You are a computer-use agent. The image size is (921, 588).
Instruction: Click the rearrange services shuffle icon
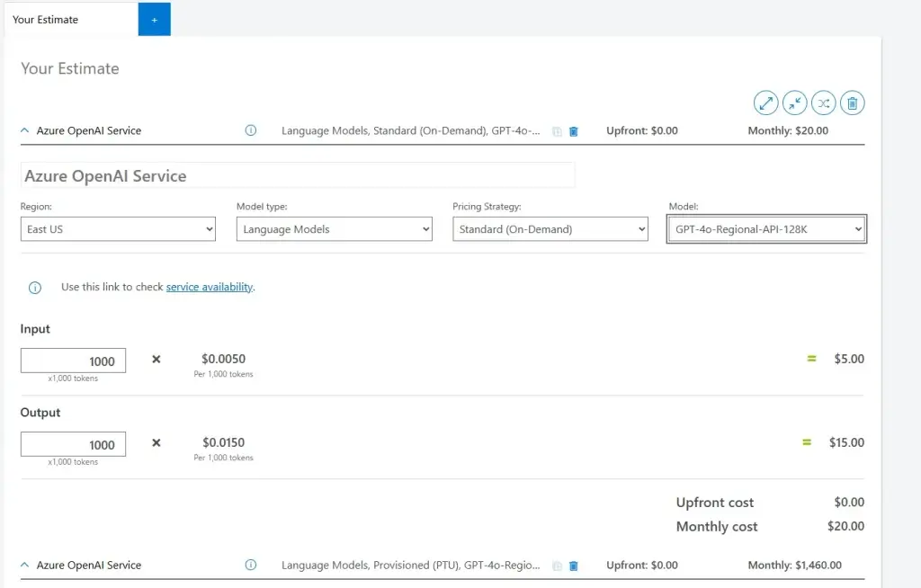pos(824,103)
